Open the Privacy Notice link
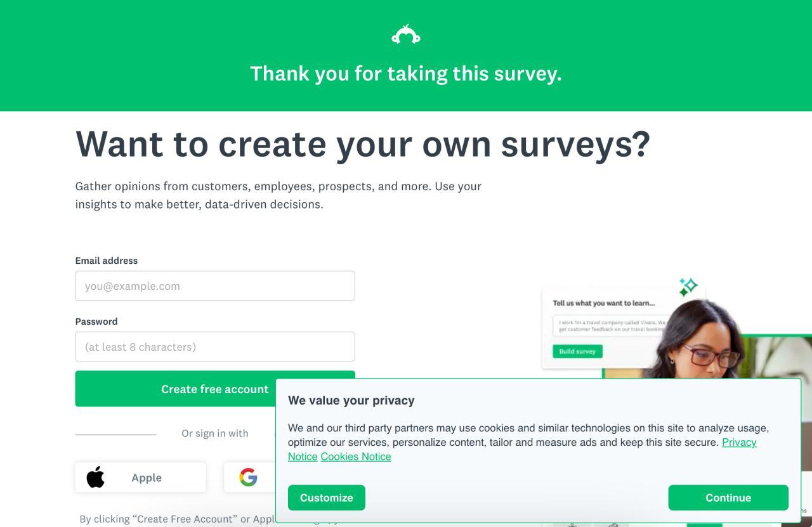The width and height of the screenshot is (812, 527). point(739,443)
